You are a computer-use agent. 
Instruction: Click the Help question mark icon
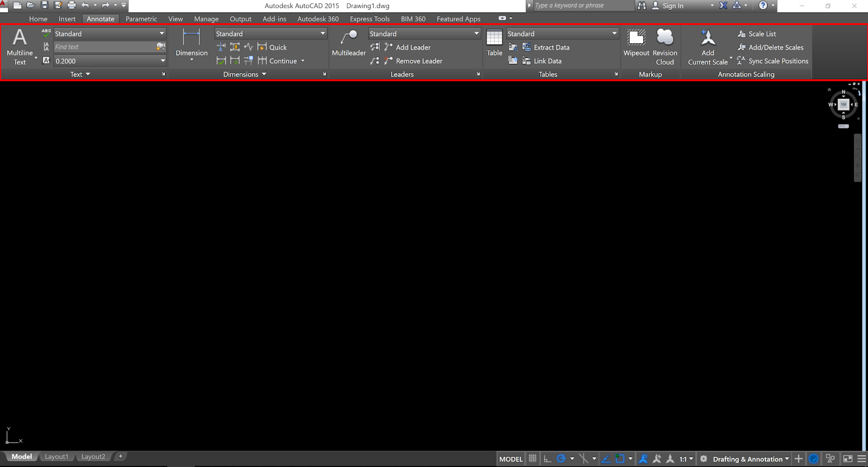coord(763,5)
